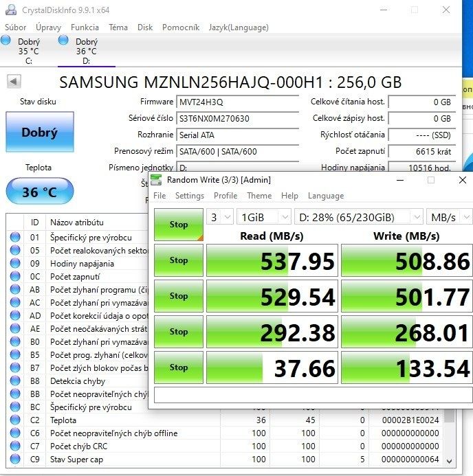The image size is (473, 476).
Task: Click the empty comment field in CrystalDiskMark
Action: (313, 395)
